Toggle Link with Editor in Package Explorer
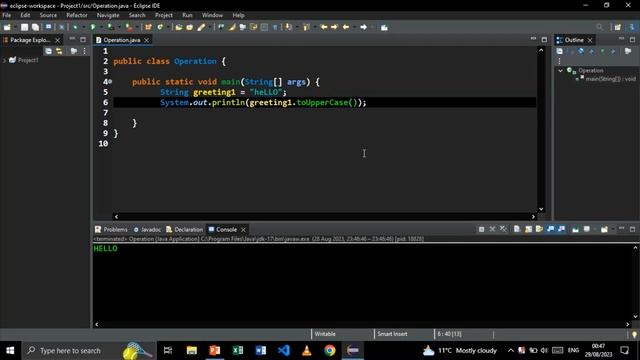 coord(59,51)
